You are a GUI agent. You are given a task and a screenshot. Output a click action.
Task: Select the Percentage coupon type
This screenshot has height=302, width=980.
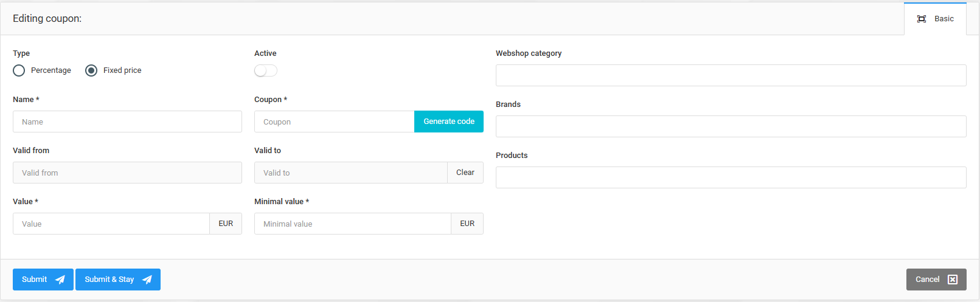pos(19,70)
